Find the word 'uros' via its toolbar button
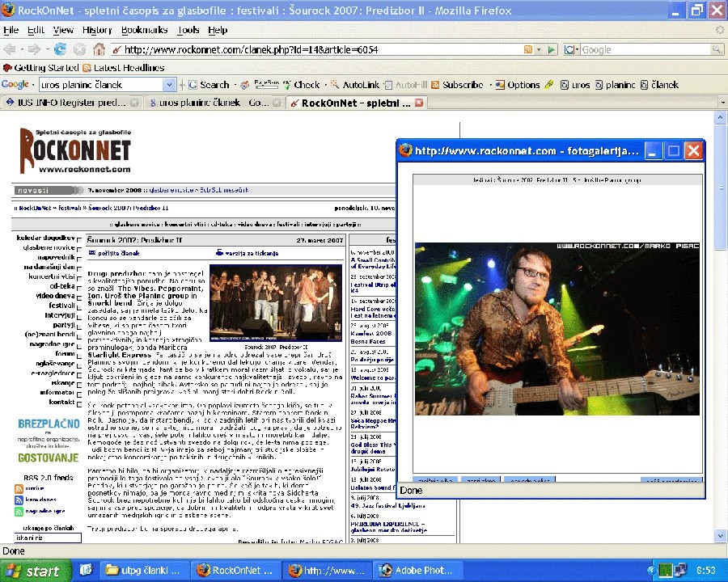The height and width of the screenshot is (582, 728). click(x=575, y=85)
